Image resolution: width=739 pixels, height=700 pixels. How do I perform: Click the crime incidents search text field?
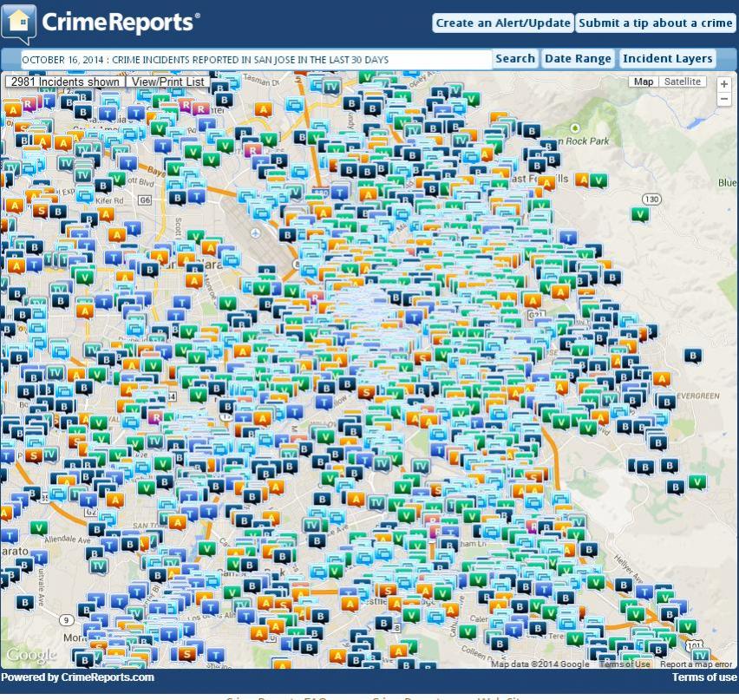[x=255, y=60]
